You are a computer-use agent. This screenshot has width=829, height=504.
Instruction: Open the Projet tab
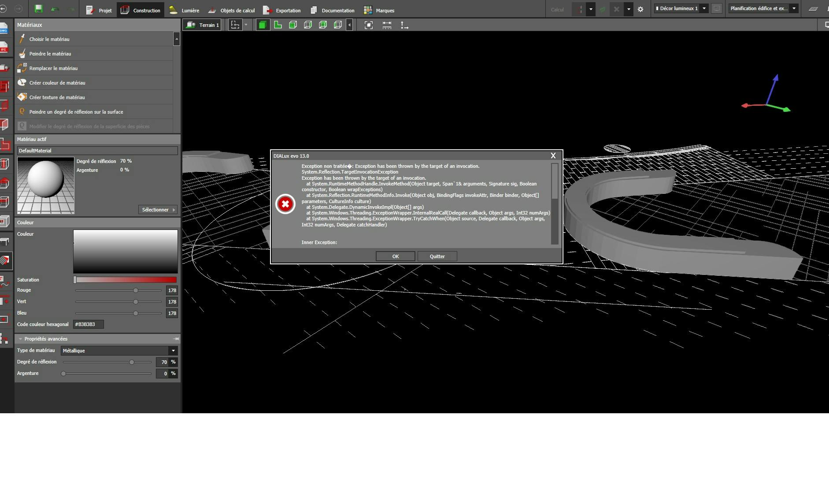[x=99, y=10]
